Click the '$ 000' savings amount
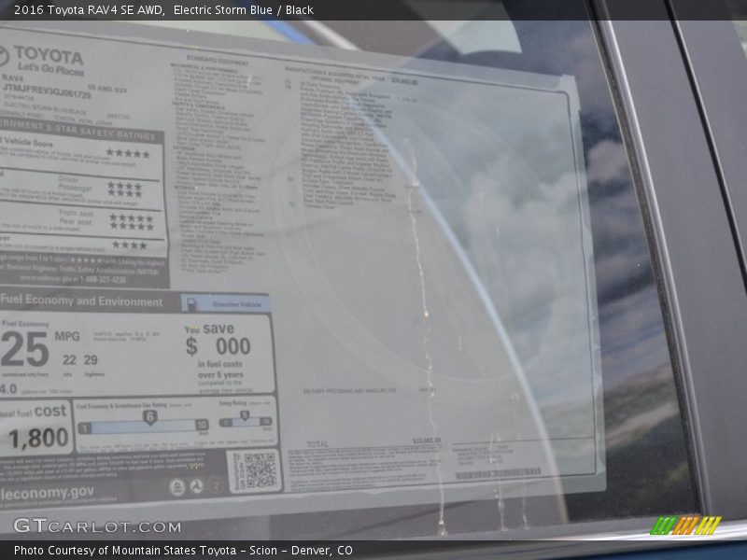The height and width of the screenshot is (560, 747). click(218, 346)
